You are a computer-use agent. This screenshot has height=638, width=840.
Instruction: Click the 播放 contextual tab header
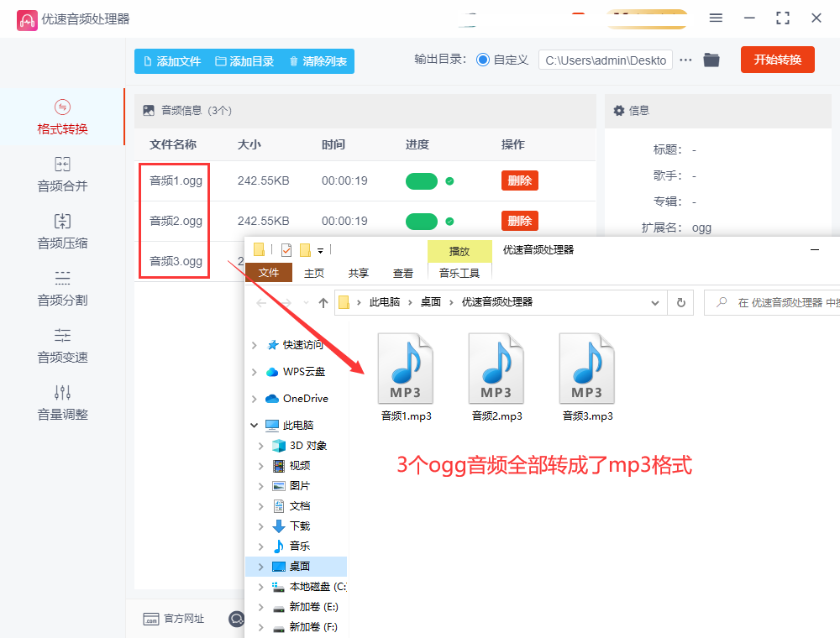pyautogui.click(x=459, y=252)
